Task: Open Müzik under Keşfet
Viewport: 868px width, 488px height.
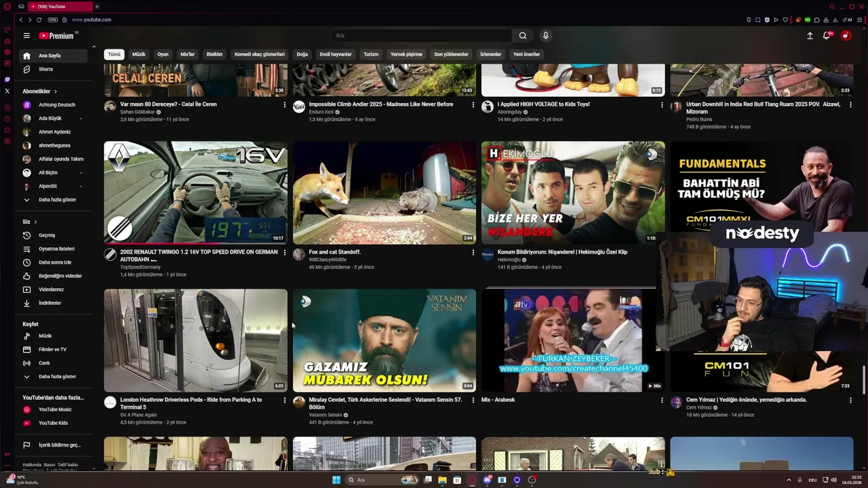Action: pos(53,335)
